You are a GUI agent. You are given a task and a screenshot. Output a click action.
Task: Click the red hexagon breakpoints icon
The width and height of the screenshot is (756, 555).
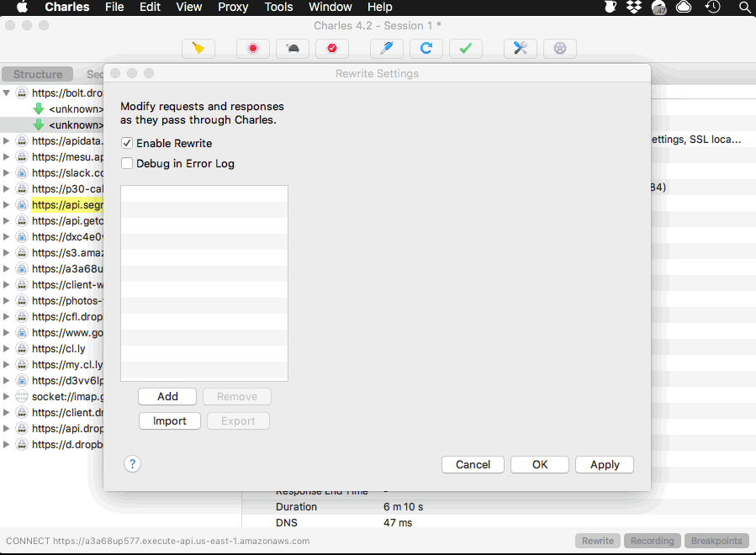tap(331, 49)
